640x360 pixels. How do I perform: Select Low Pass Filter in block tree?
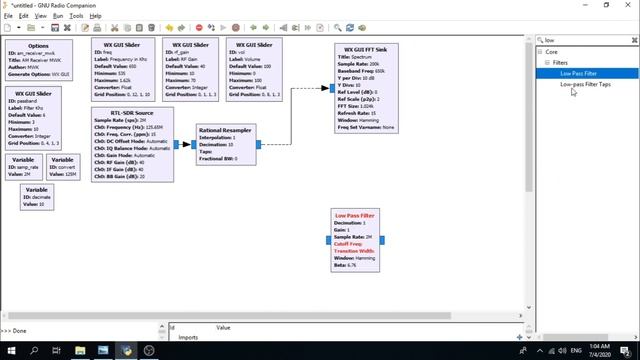pos(578,73)
